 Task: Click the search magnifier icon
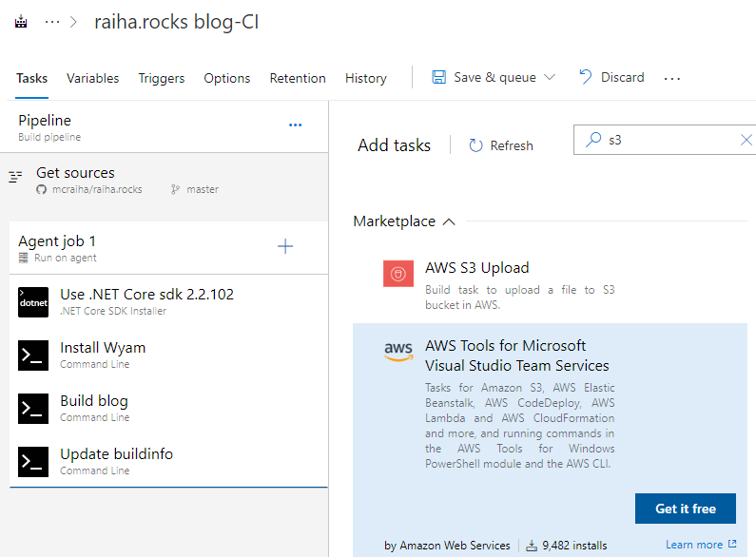point(593,140)
